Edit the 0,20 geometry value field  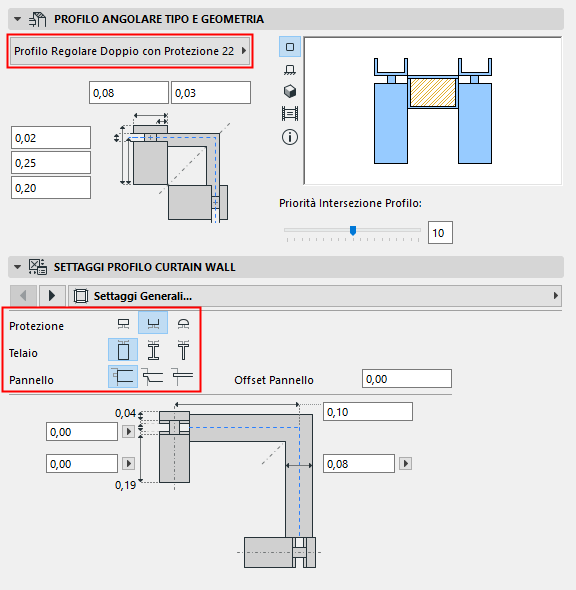(x=51, y=187)
